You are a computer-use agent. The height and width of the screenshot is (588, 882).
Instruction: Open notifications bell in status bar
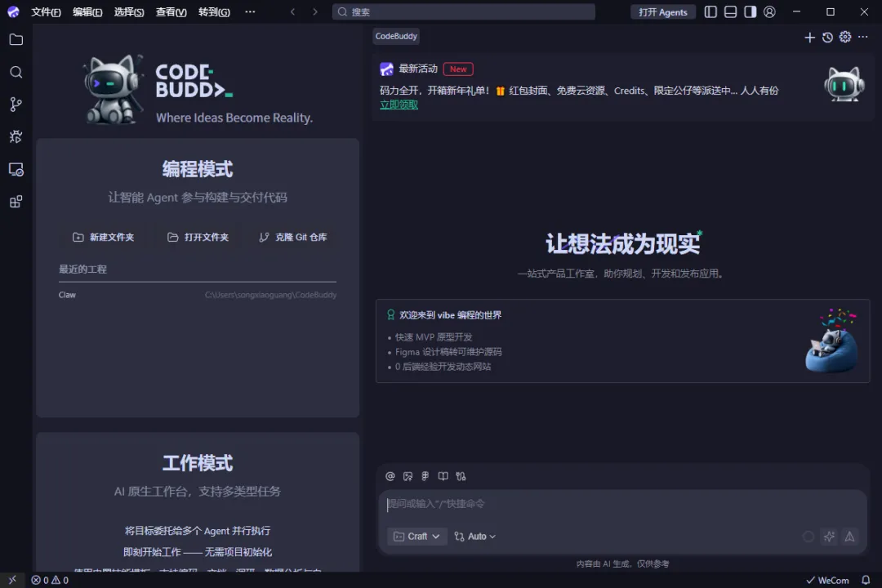click(x=866, y=580)
